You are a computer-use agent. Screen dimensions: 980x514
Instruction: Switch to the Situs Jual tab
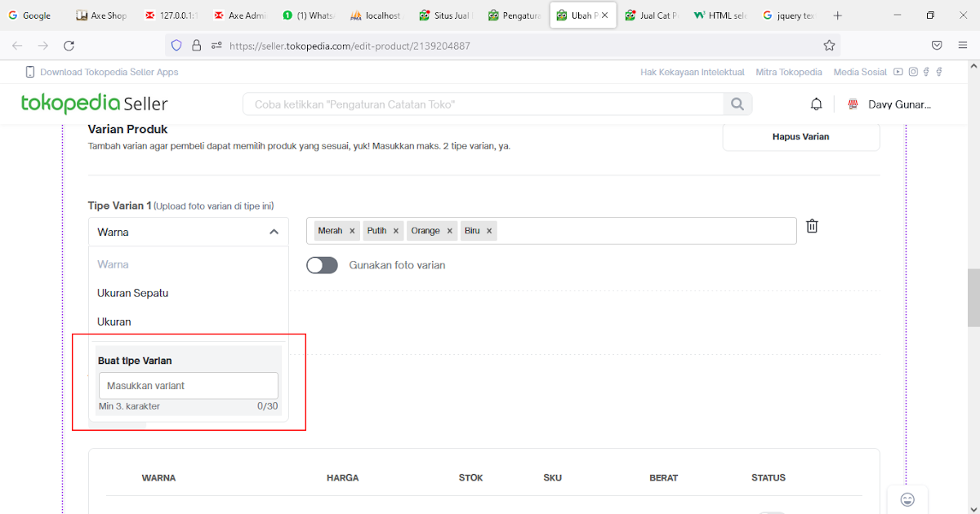pyautogui.click(x=446, y=16)
